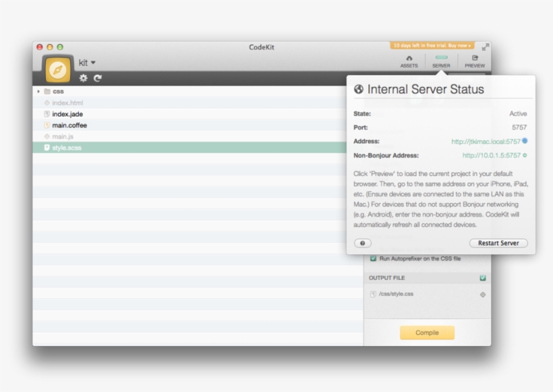Toggle the Server status toolbar item
The height and width of the screenshot is (392, 553).
441,61
